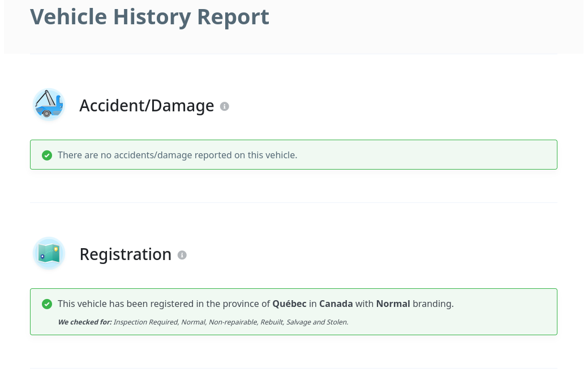The width and height of the screenshot is (588, 381).
Task: Open the info tooltip beside Accident/Damage
Action: click(x=224, y=106)
